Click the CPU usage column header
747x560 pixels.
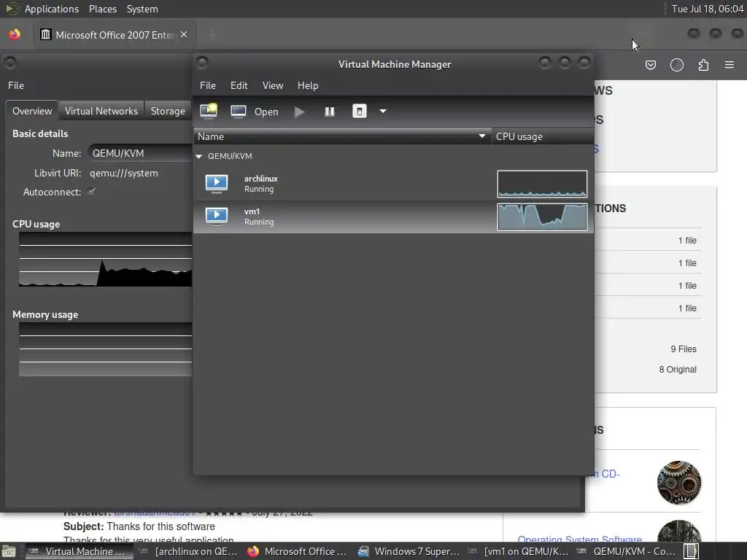[543, 136]
